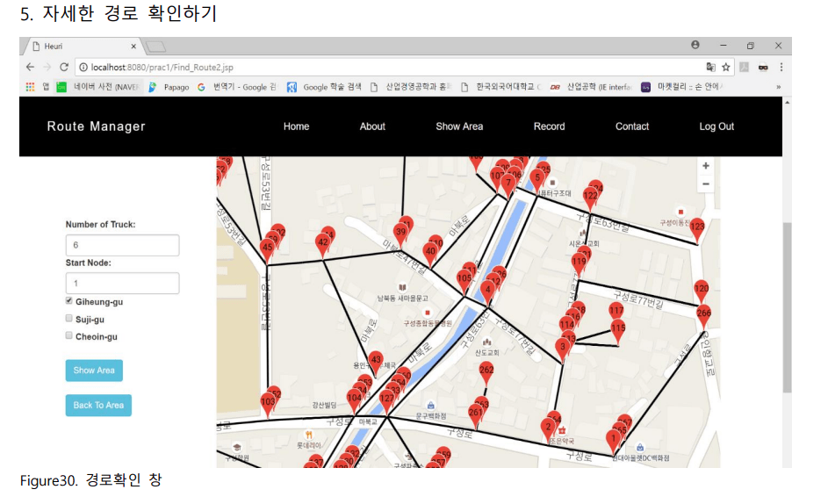Open Show Area in the navigation bar
The width and height of the screenshot is (828, 504).
459,126
